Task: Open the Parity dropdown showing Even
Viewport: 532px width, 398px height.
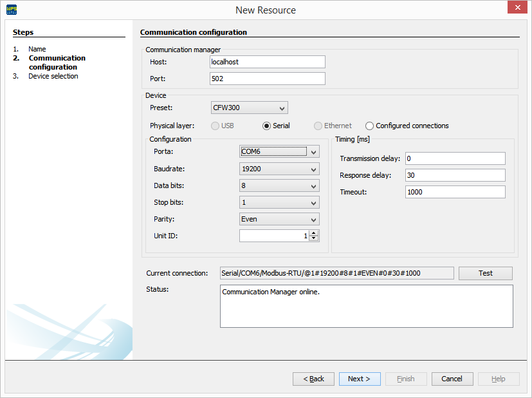Action: pos(313,219)
